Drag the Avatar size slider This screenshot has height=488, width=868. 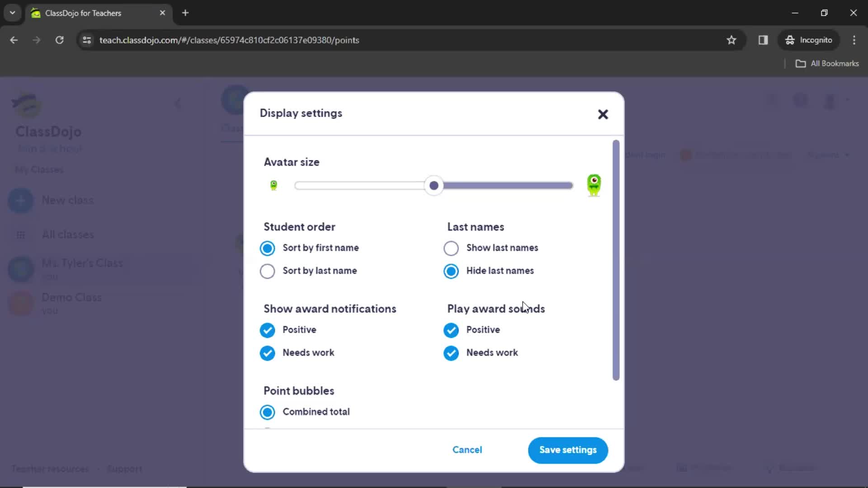pos(434,185)
